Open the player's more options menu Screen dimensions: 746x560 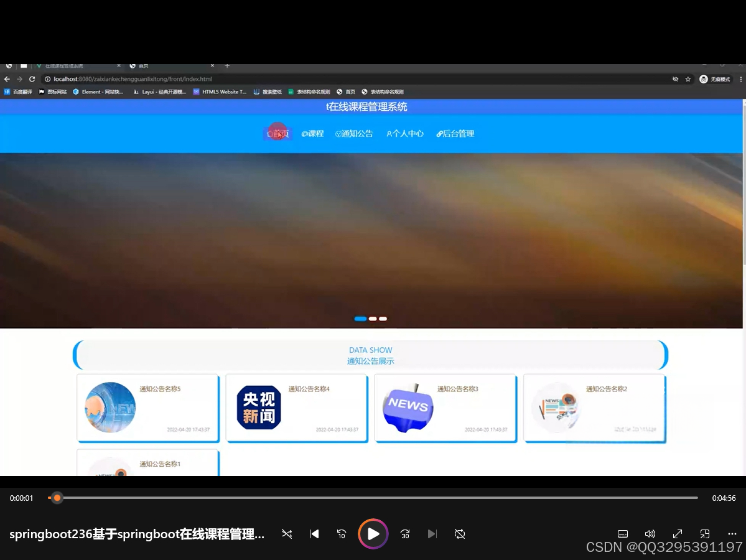pyautogui.click(x=732, y=534)
